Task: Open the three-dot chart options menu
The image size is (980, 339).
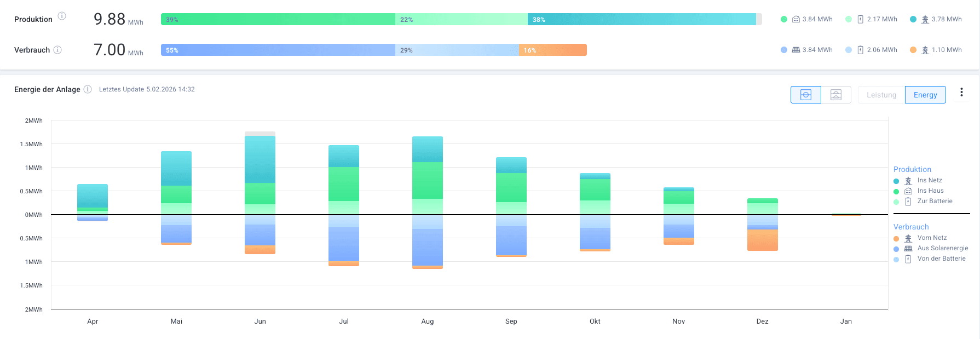Action: 961,93
